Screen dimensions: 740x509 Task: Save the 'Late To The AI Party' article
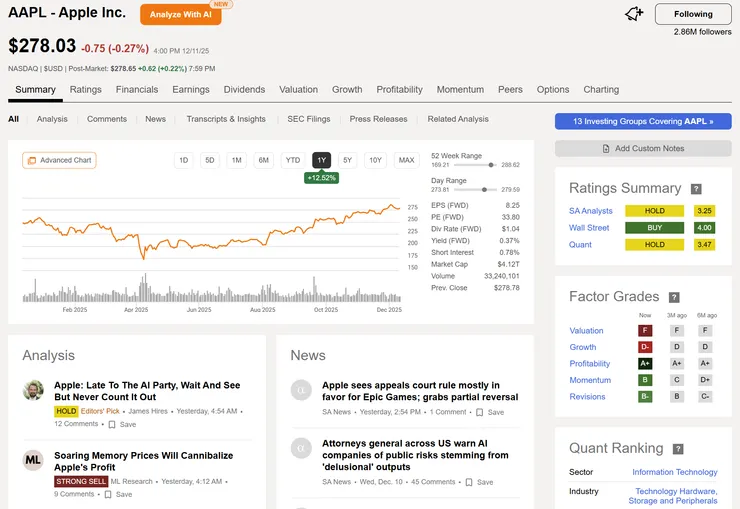tap(121, 424)
